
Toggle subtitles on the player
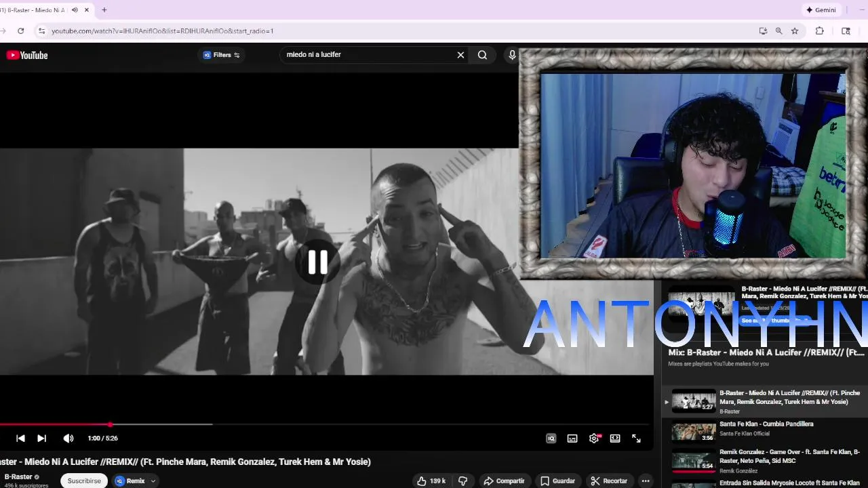(572, 439)
